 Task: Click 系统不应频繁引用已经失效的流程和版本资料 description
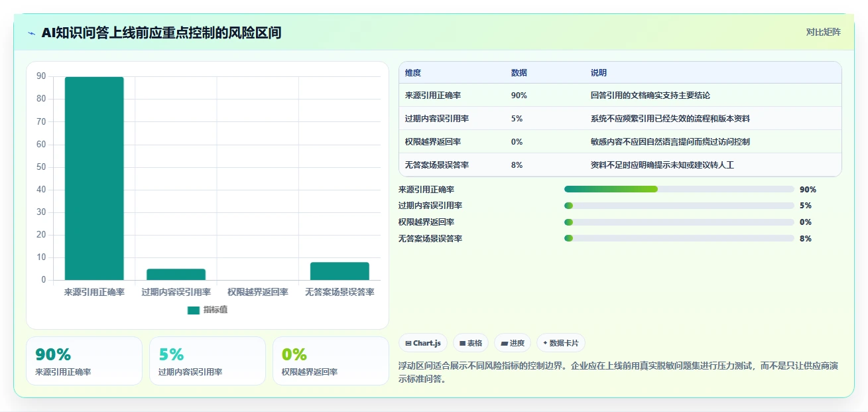click(x=670, y=119)
